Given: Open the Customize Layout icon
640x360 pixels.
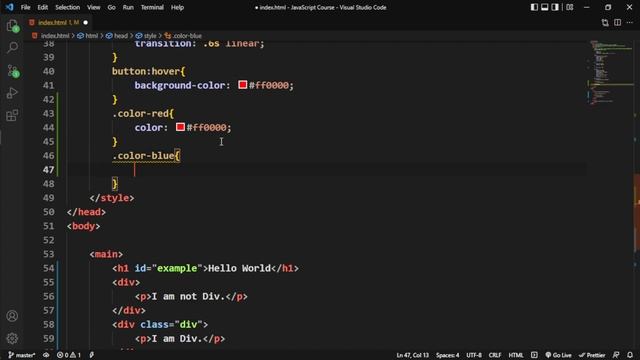Looking at the screenshot, I should tap(570, 7).
